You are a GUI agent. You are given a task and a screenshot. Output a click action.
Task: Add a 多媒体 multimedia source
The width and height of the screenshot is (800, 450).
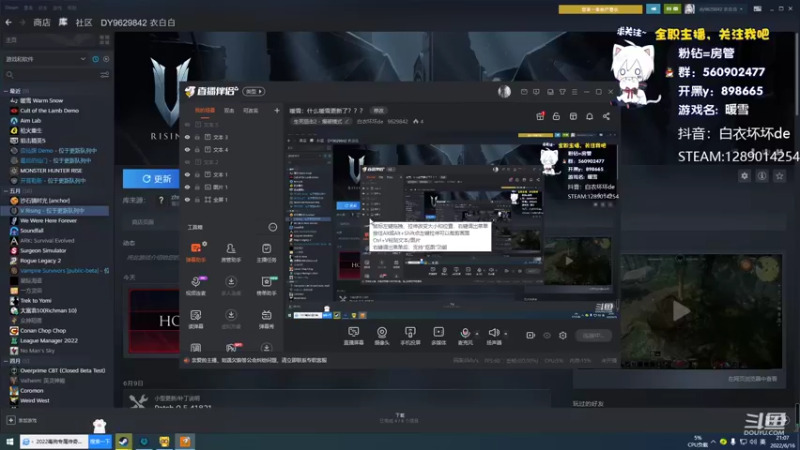click(x=438, y=336)
